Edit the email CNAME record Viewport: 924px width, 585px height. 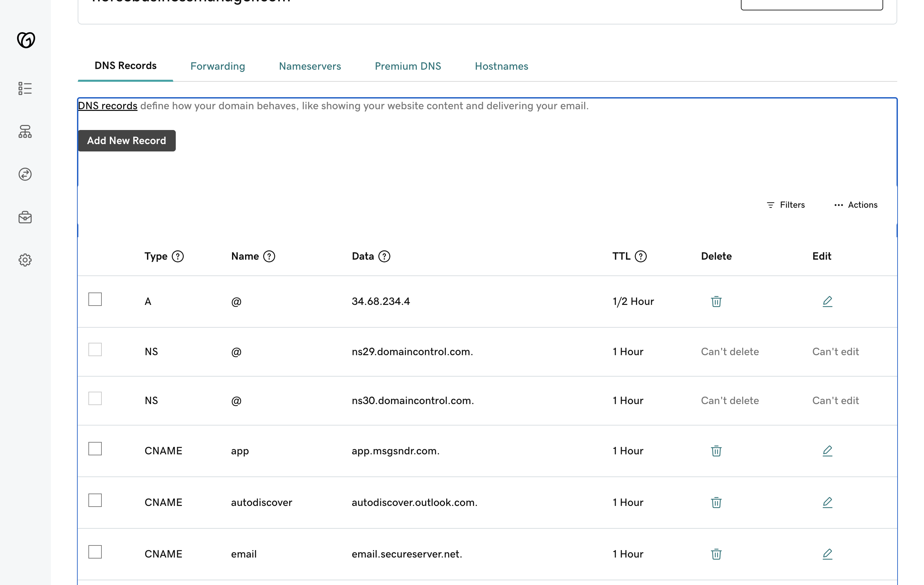point(827,554)
